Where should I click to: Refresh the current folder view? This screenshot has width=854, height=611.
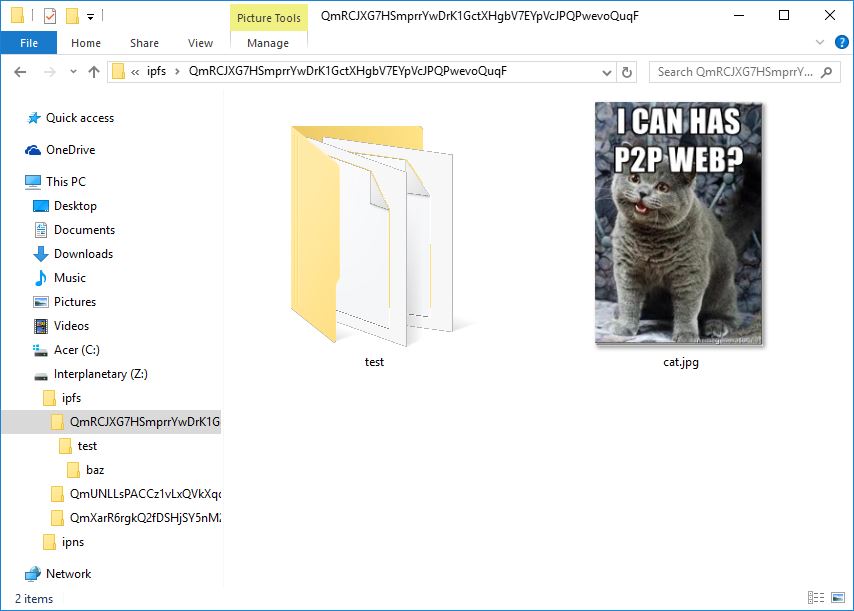click(x=627, y=72)
